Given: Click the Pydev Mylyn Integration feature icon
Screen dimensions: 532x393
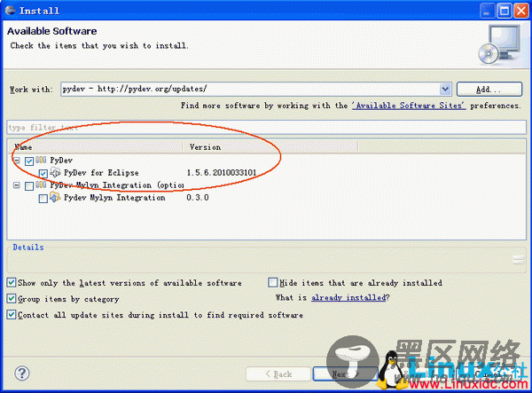Looking at the screenshot, I should tap(55, 197).
